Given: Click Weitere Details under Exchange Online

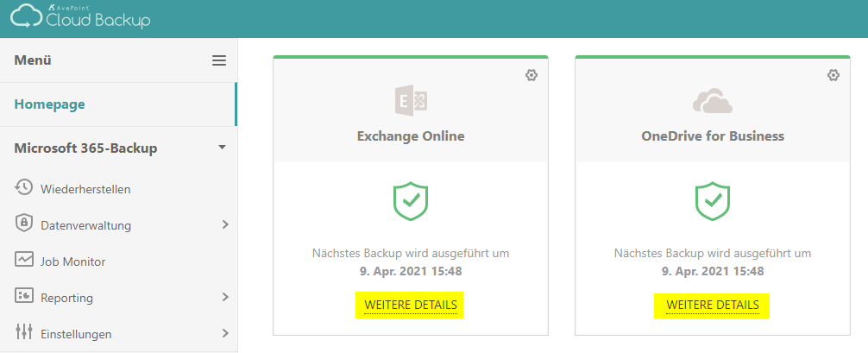Looking at the screenshot, I should [x=411, y=305].
